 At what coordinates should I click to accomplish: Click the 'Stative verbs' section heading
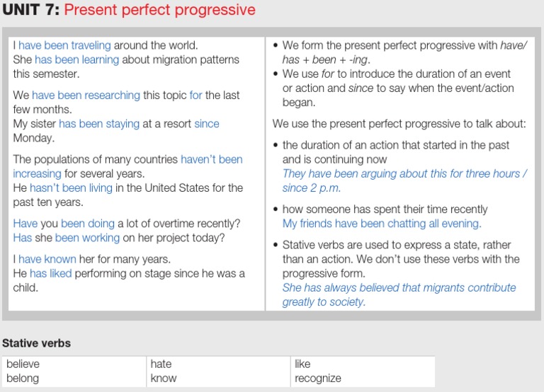coord(36,343)
